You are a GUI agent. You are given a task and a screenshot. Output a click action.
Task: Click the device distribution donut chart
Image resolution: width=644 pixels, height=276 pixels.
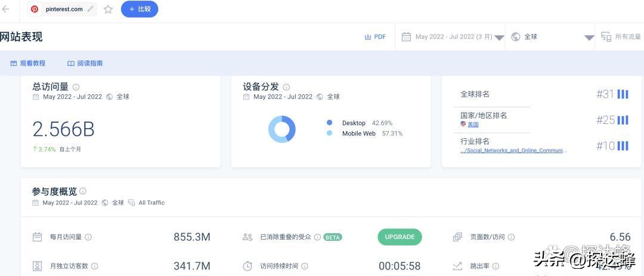tap(281, 129)
